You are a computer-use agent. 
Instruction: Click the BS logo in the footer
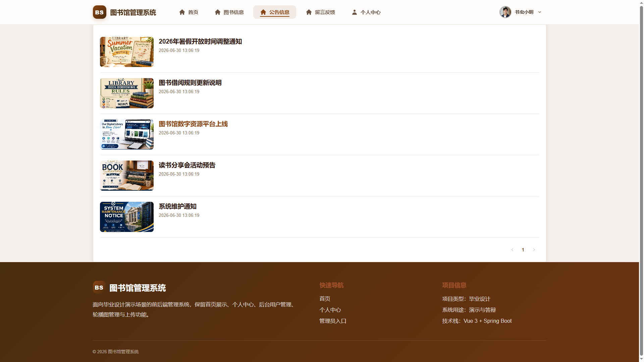(x=99, y=288)
